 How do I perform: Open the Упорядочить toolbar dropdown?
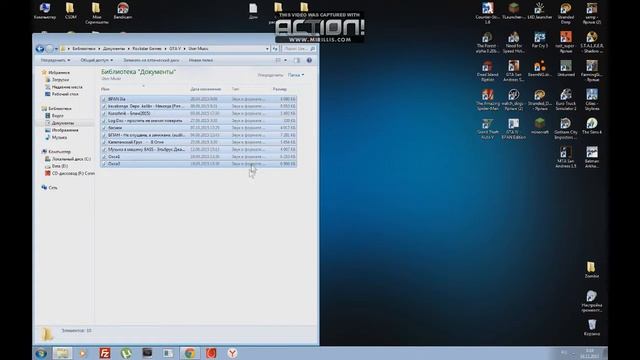click(x=55, y=60)
